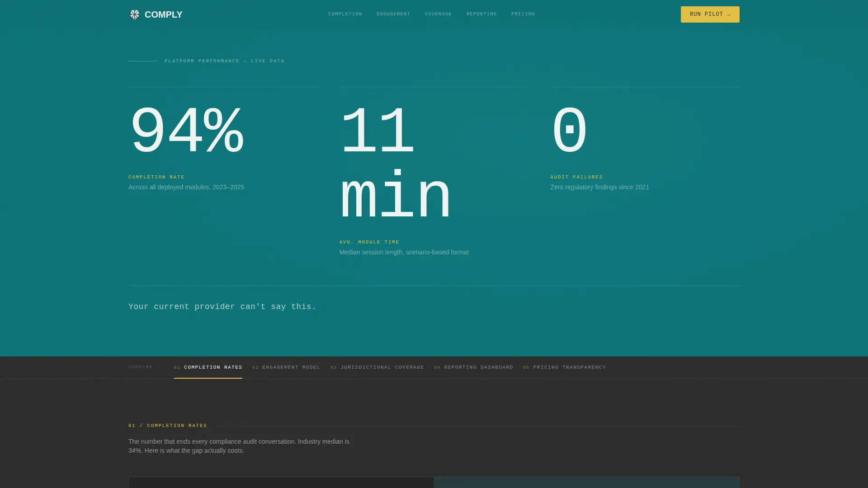Click "Platform Performance — Live Data" heading
The width and height of the screenshot is (868, 488).
[x=224, y=61]
